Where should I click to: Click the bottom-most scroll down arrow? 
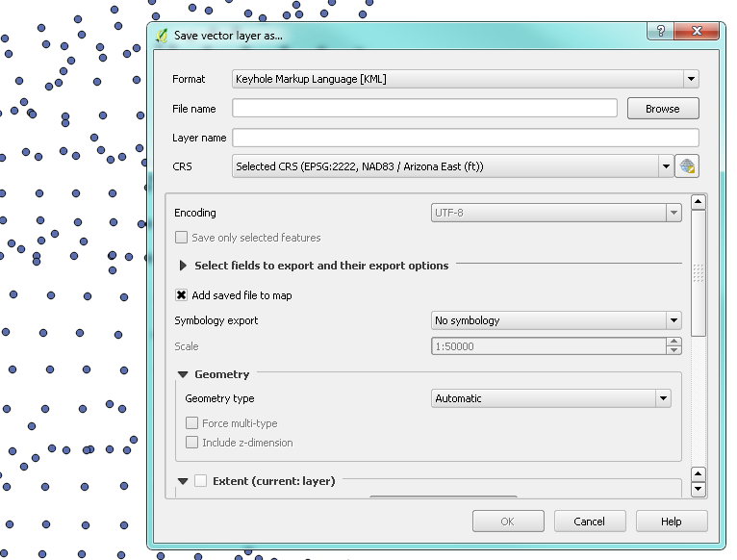click(699, 490)
